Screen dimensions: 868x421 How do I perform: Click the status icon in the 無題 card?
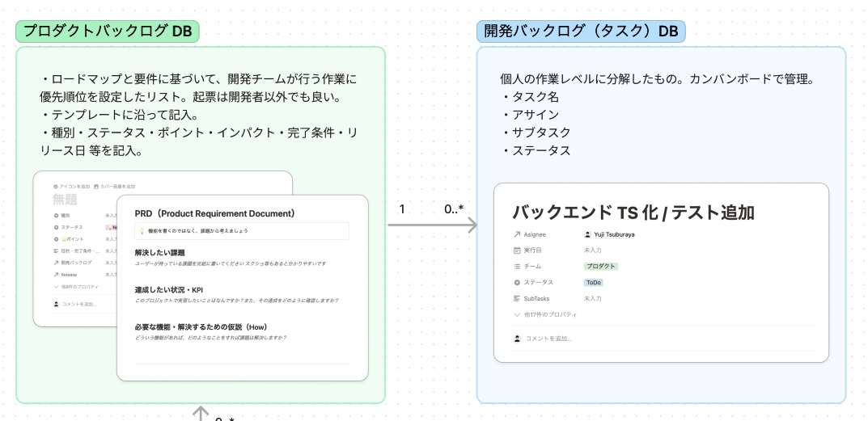(56, 227)
